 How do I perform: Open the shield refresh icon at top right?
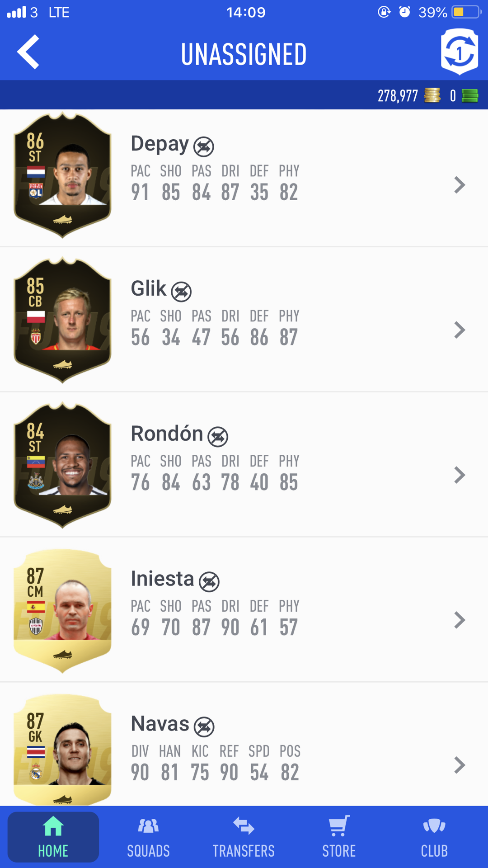point(460,52)
